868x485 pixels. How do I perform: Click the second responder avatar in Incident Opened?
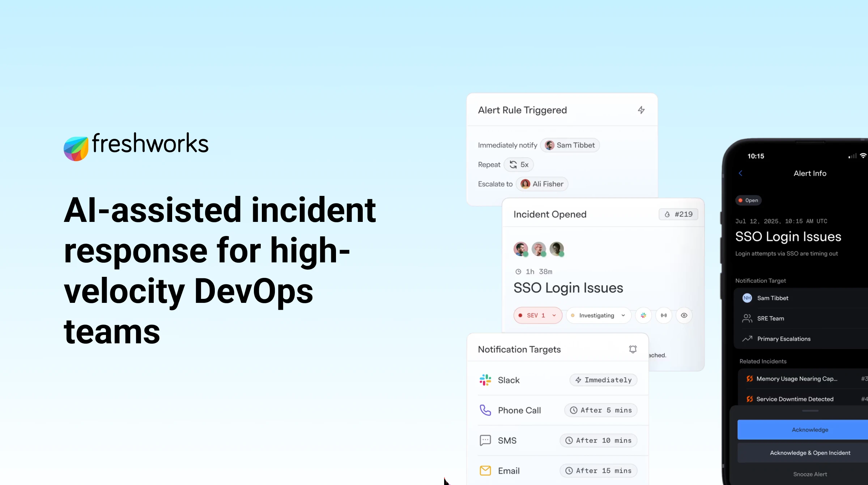(539, 249)
